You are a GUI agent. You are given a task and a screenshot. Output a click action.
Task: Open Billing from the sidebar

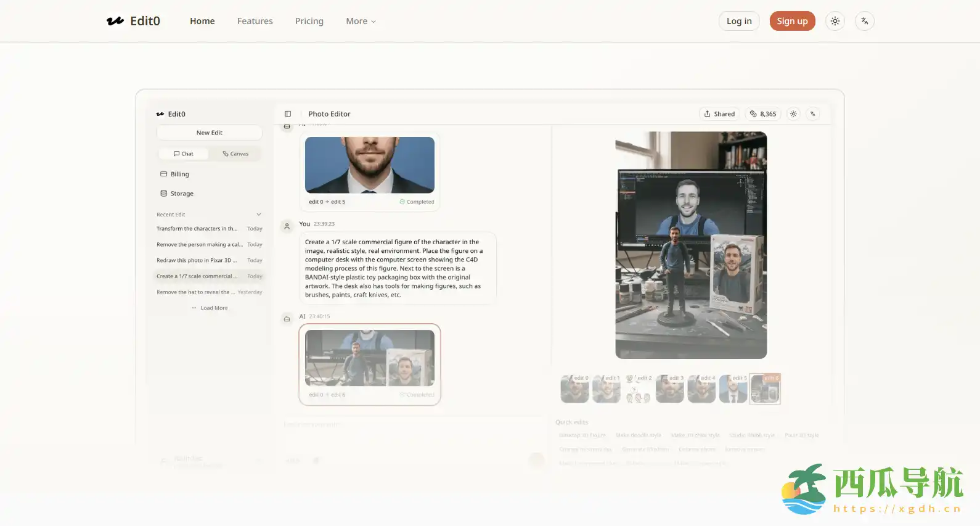pyautogui.click(x=179, y=175)
